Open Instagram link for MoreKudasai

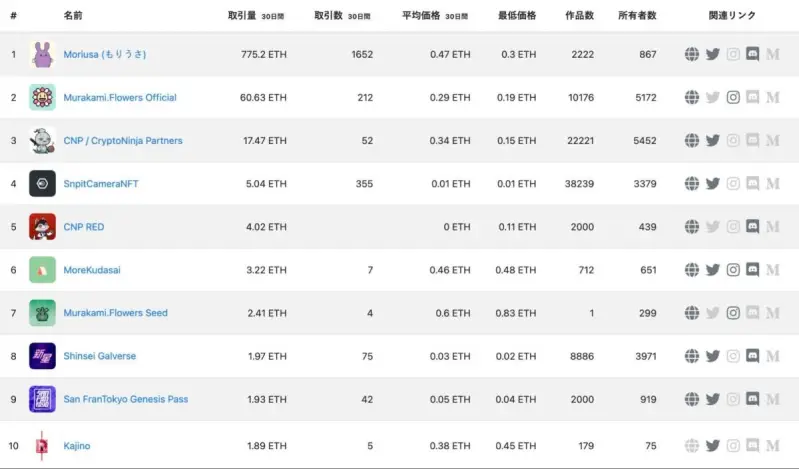point(733,270)
